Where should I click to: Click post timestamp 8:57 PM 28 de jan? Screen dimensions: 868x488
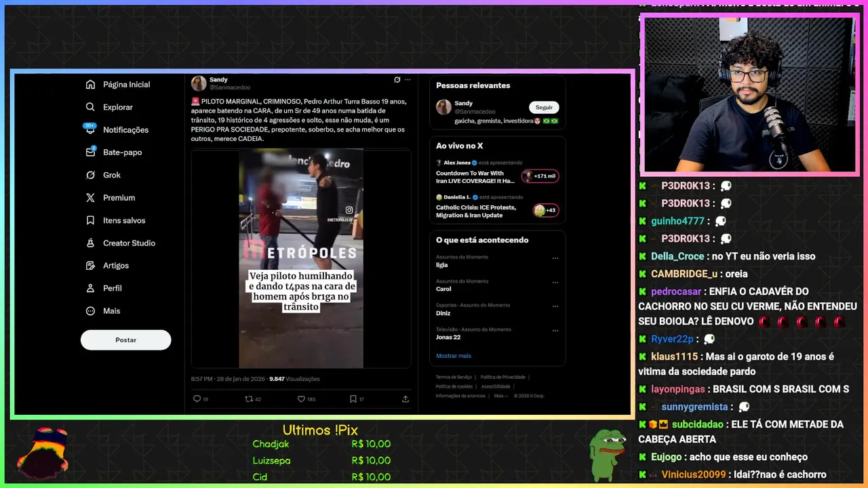(x=227, y=379)
